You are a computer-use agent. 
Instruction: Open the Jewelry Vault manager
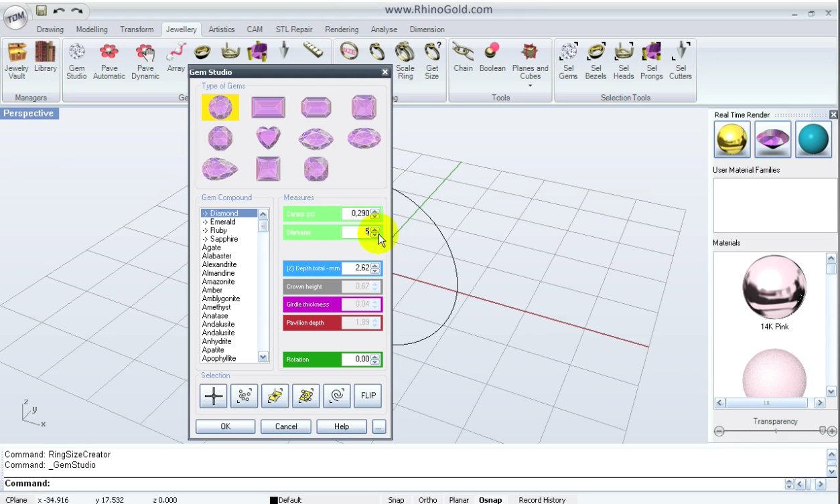(17, 61)
